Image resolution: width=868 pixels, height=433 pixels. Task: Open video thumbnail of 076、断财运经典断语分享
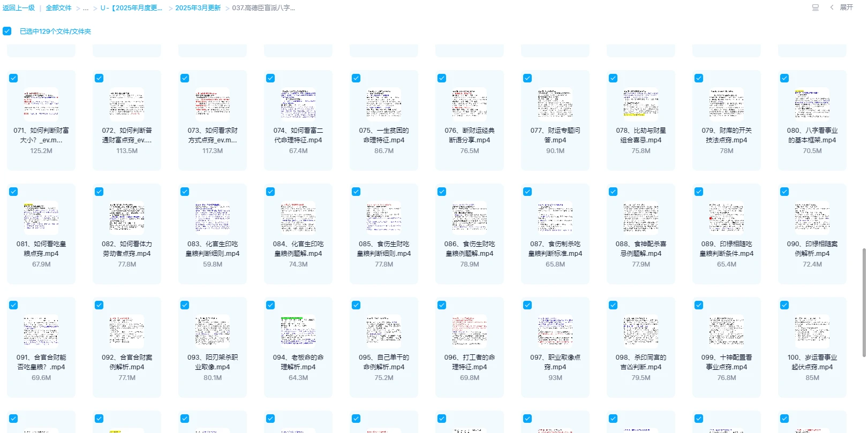tap(470, 103)
